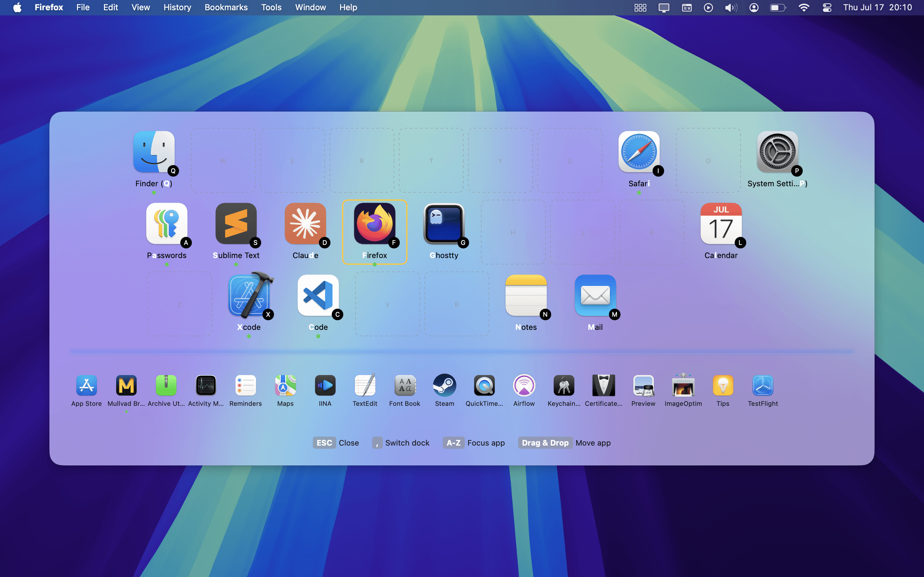Open the Ghostty terminal app icon
The image size is (924, 577).
444,224
